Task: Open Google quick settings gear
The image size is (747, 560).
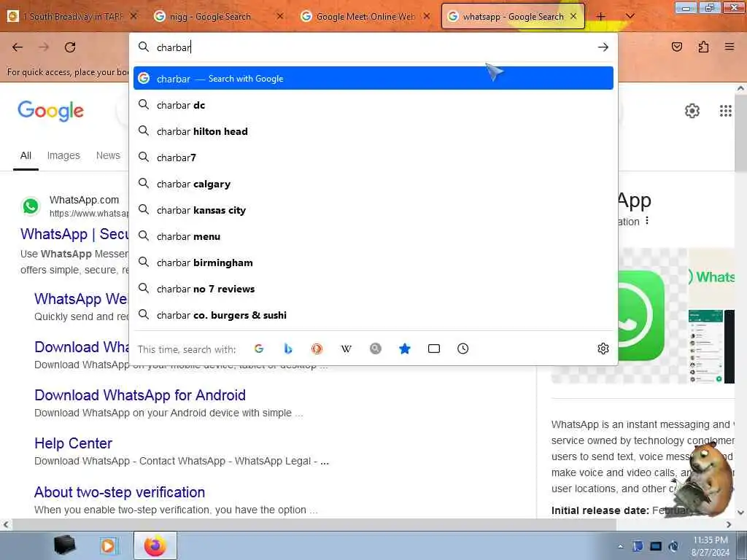Action: tap(692, 111)
